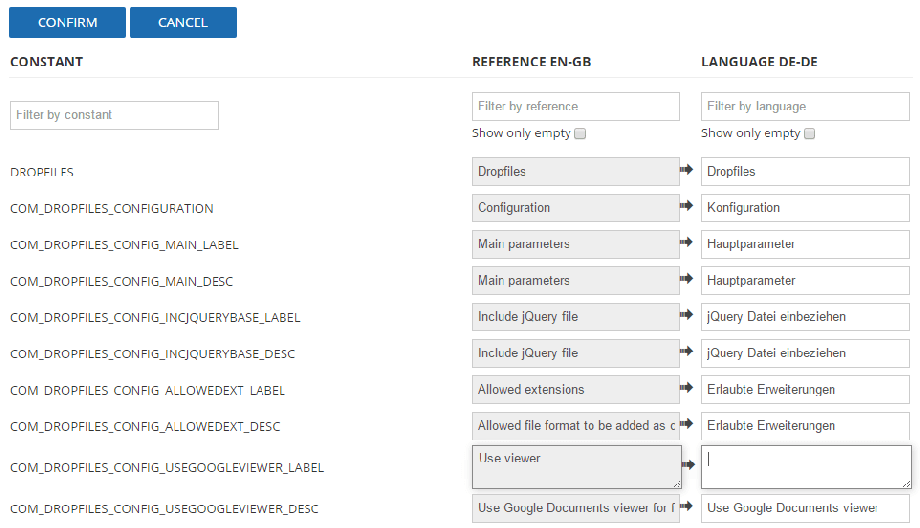Click the Filter by reference field

click(575, 106)
